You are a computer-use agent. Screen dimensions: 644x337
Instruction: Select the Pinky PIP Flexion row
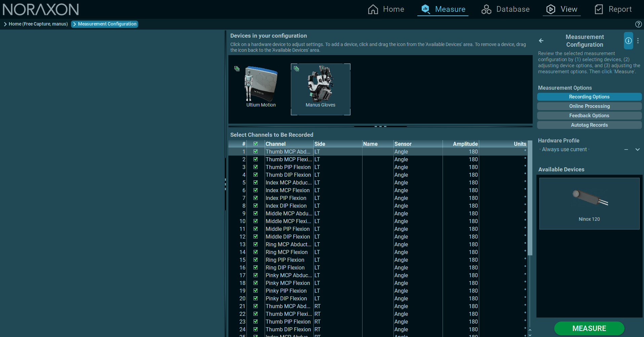pyautogui.click(x=378, y=291)
